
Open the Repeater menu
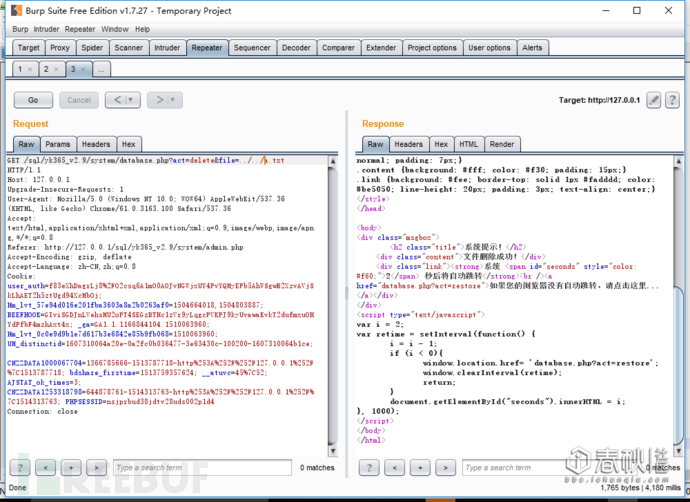tap(80, 29)
